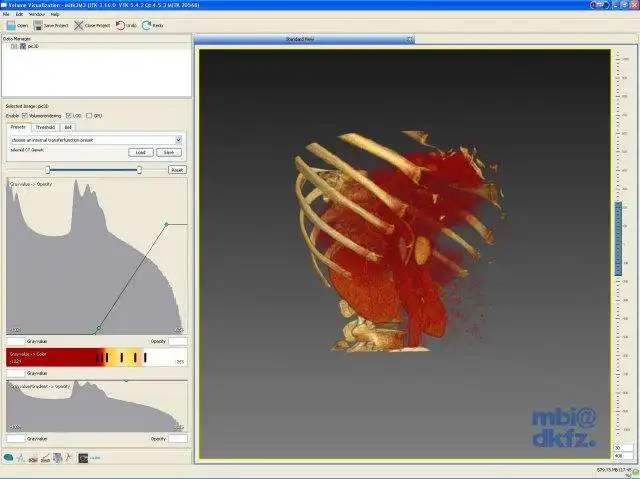Image resolution: width=640 pixels, height=479 pixels.
Task: Open the Window menu
Action: [37, 14]
